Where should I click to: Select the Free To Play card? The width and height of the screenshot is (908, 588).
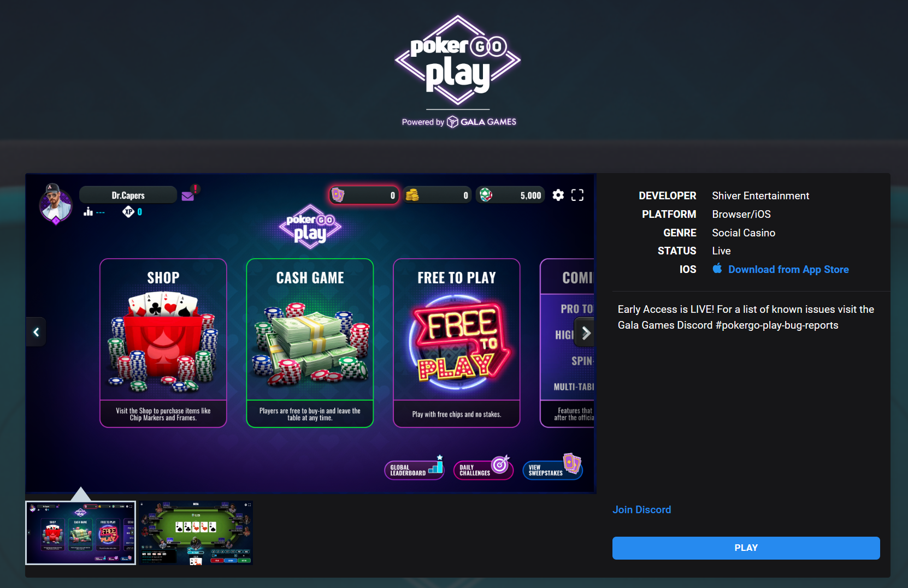[457, 343]
